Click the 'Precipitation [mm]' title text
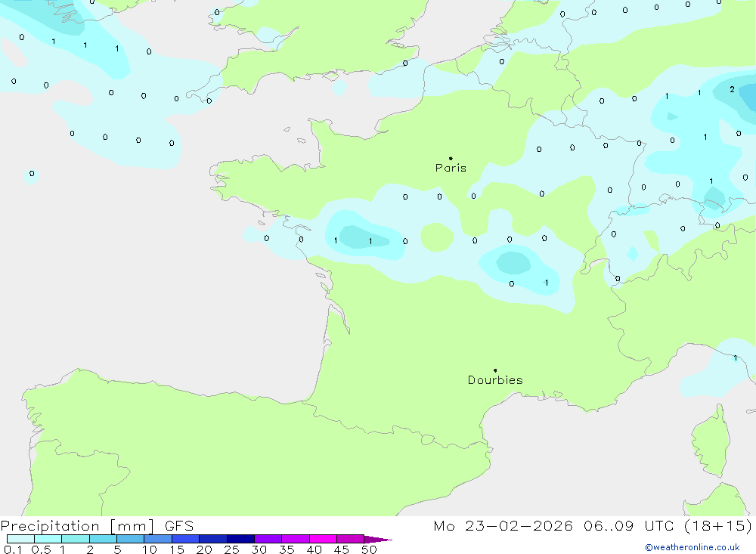756x554 pixels. [x=77, y=526]
